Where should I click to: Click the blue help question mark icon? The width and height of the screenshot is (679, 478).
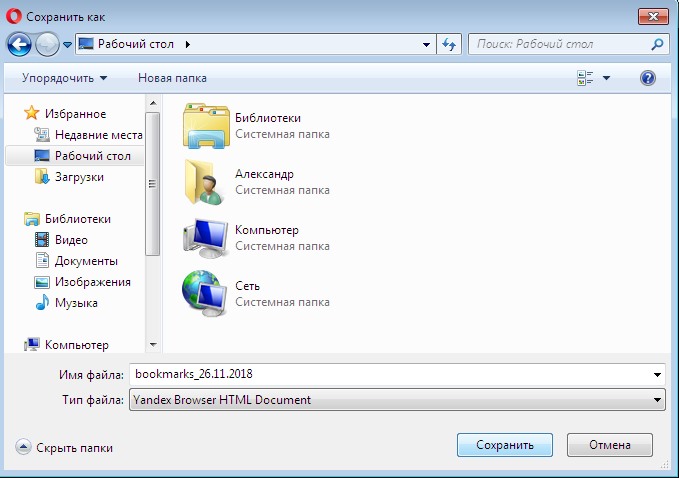(x=647, y=78)
